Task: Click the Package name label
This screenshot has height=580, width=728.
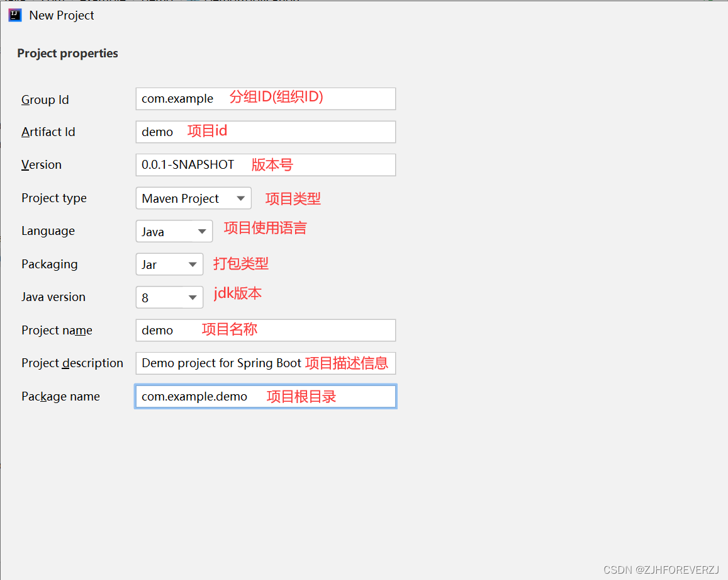Action: click(x=61, y=396)
